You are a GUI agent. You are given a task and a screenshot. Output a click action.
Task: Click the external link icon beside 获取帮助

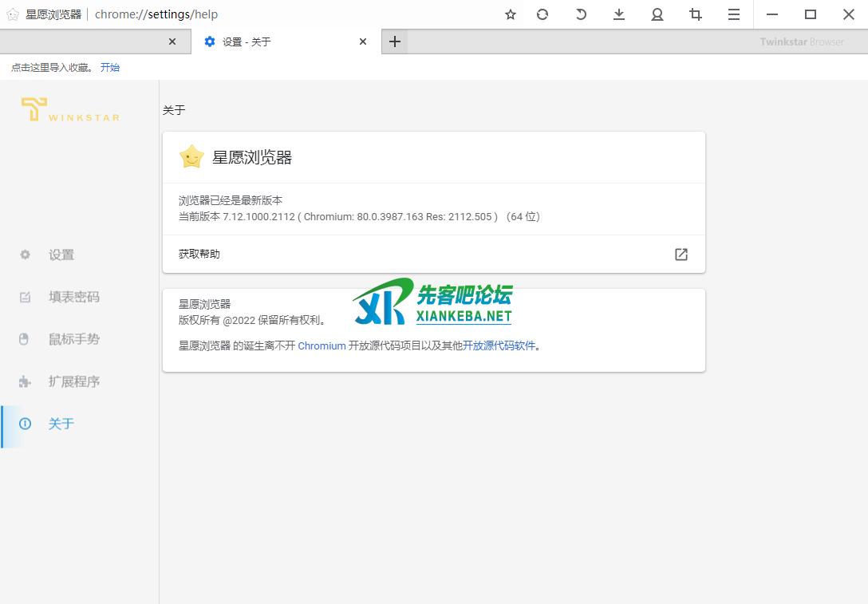tap(681, 255)
